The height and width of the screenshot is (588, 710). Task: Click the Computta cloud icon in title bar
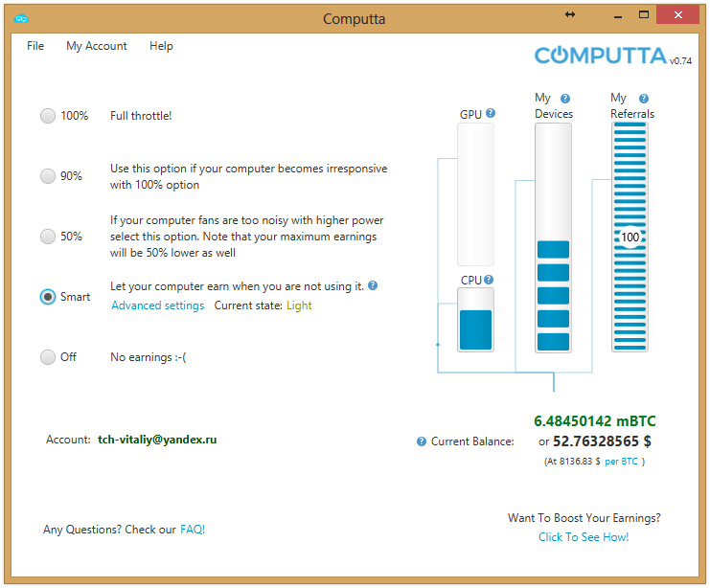pyautogui.click(x=21, y=19)
